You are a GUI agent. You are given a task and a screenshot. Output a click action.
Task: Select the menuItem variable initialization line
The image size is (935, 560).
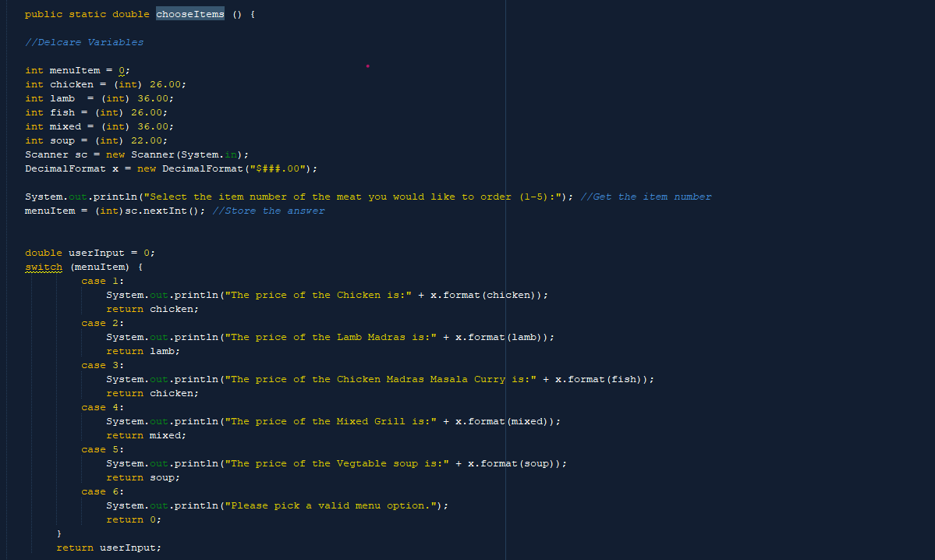click(78, 69)
